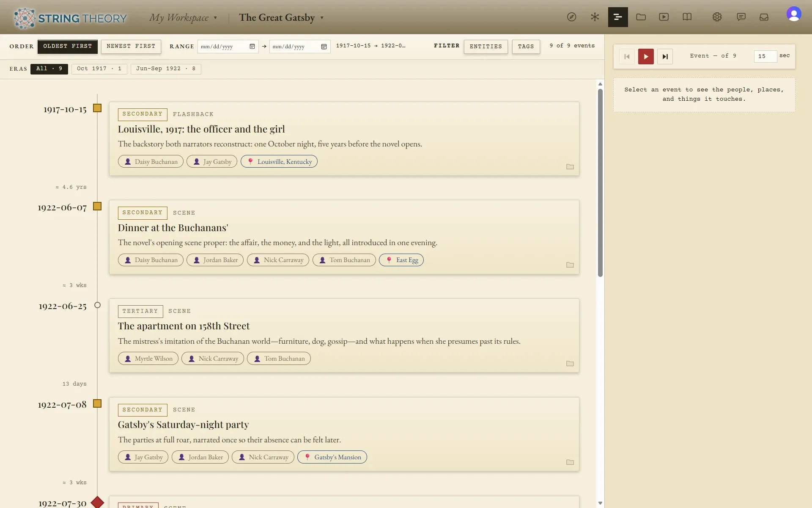Show All 9 eras
The width and height of the screenshot is (812, 508).
click(x=49, y=69)
